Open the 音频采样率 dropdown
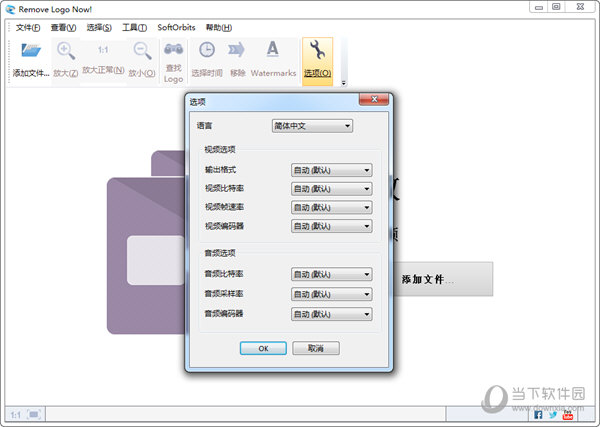Screen dimensions: 600x427 (x=331, y=294)
